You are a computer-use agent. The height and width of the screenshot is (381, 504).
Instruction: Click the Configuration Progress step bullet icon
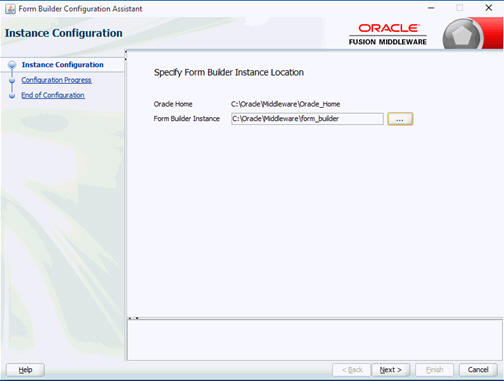pyautogui.click(x=12, y=80)
